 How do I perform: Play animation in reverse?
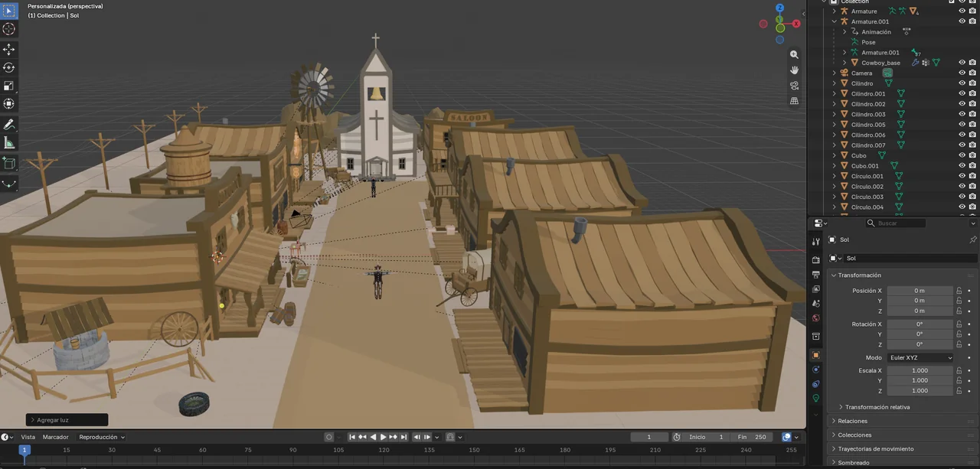373,437
